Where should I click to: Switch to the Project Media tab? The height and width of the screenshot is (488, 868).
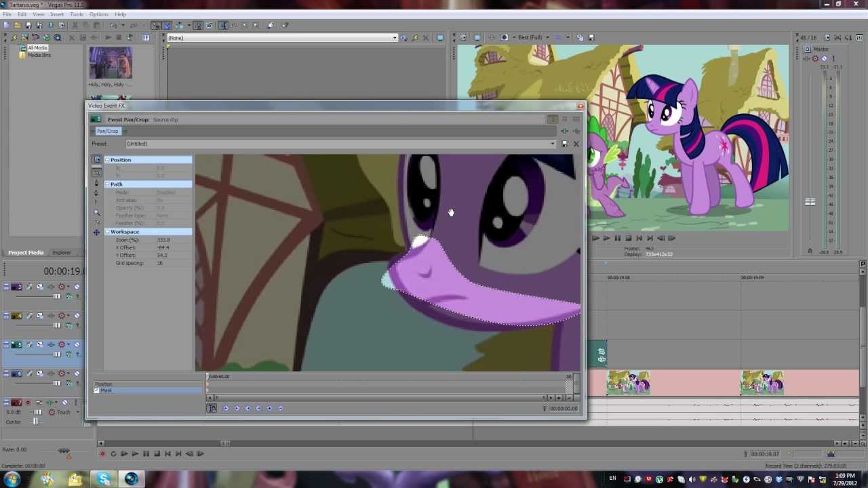(x=26, y=253)
